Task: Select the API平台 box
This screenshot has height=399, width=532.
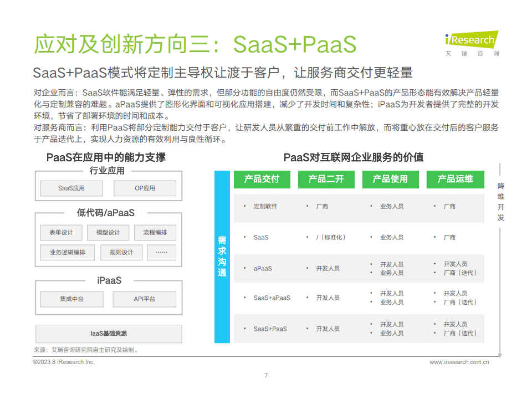Action: coord(145,299)
